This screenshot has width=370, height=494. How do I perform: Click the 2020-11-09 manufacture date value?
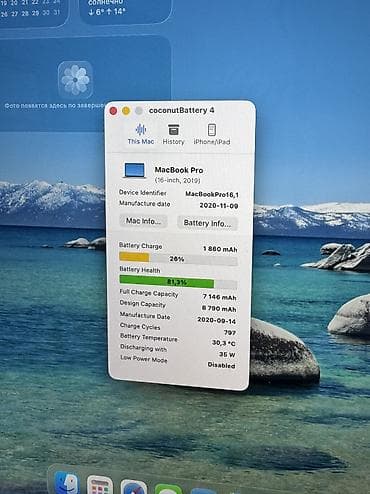(x=219, y=206)
